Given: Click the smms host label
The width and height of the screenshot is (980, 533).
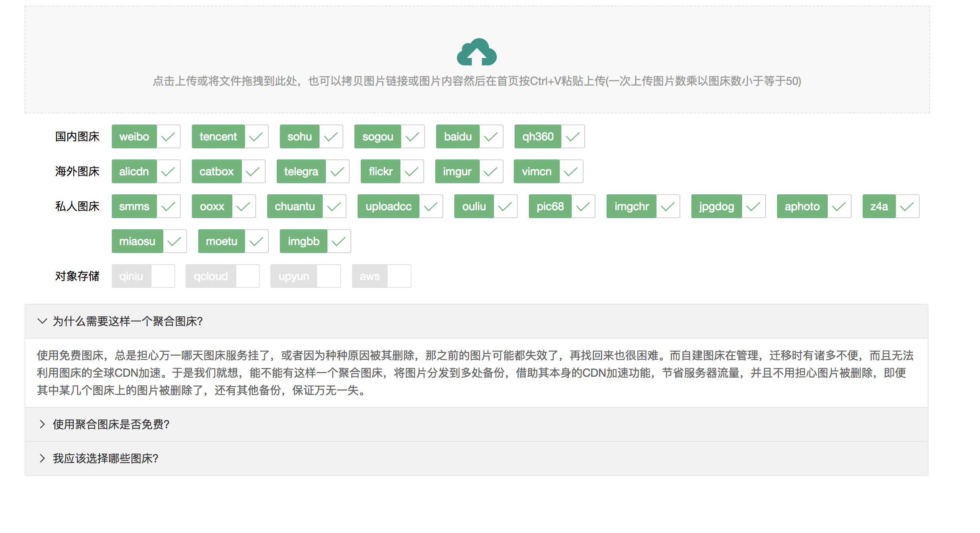Looking at the screenshot, I should 134,206.
